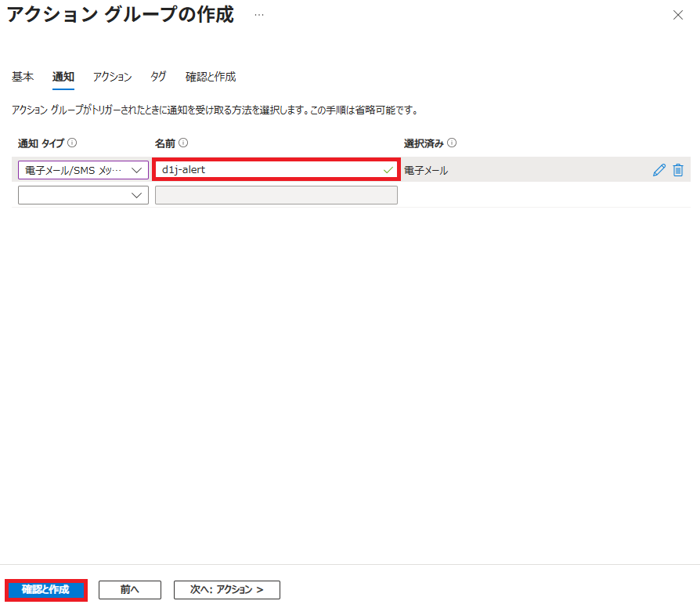Click green validation checkmark in name field
This screenshot has height=608, width=700.
388,170
